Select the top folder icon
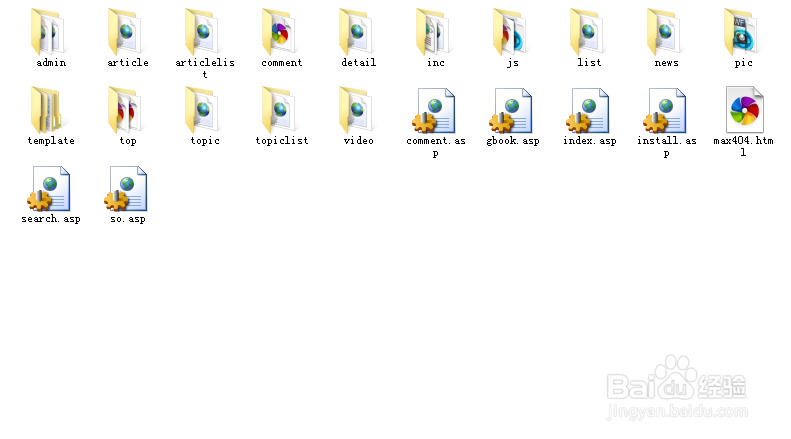Image resolution: width=791 pixels, height=439 pixels. (x=126, y=110)
